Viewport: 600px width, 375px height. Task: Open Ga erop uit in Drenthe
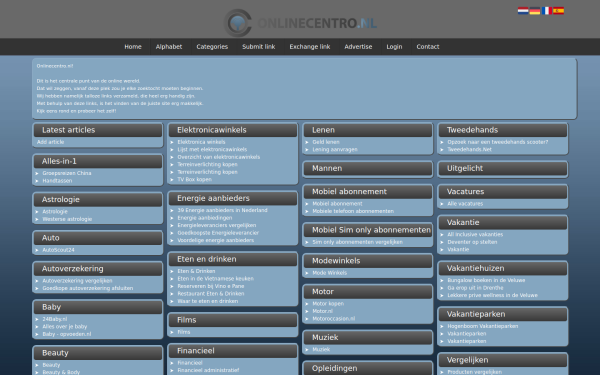[475, 288]
